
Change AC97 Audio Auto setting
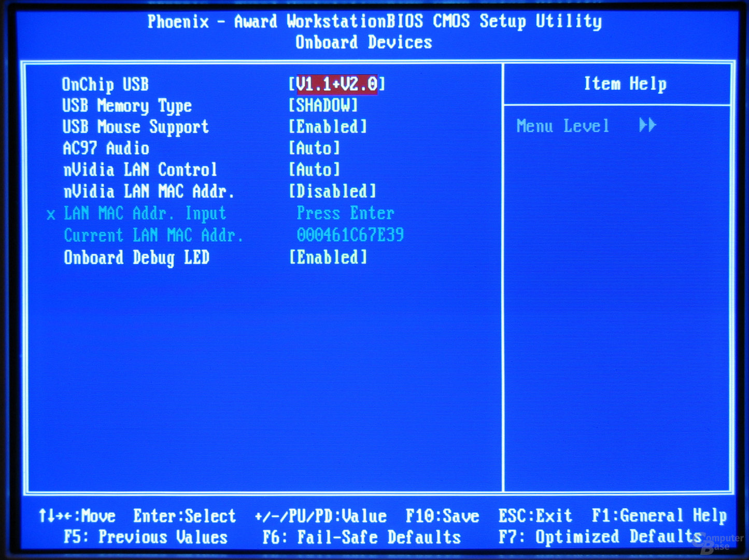point(314,148)
